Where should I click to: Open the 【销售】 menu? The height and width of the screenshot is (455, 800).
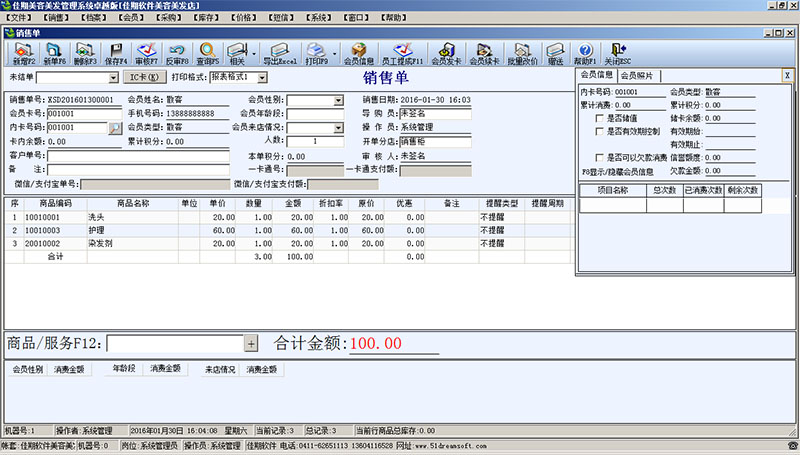56,17
